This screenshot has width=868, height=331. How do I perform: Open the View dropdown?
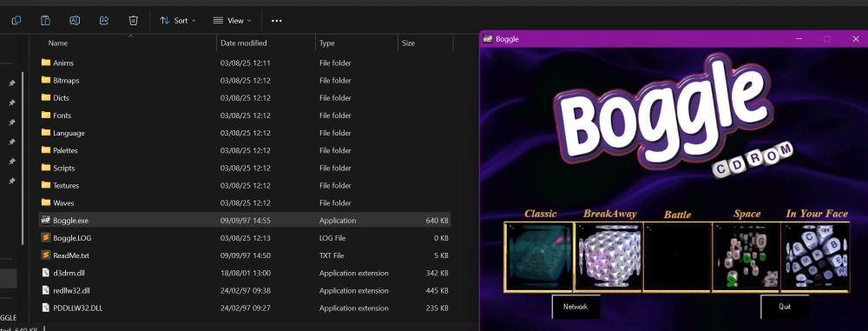(x=232, y=21)
